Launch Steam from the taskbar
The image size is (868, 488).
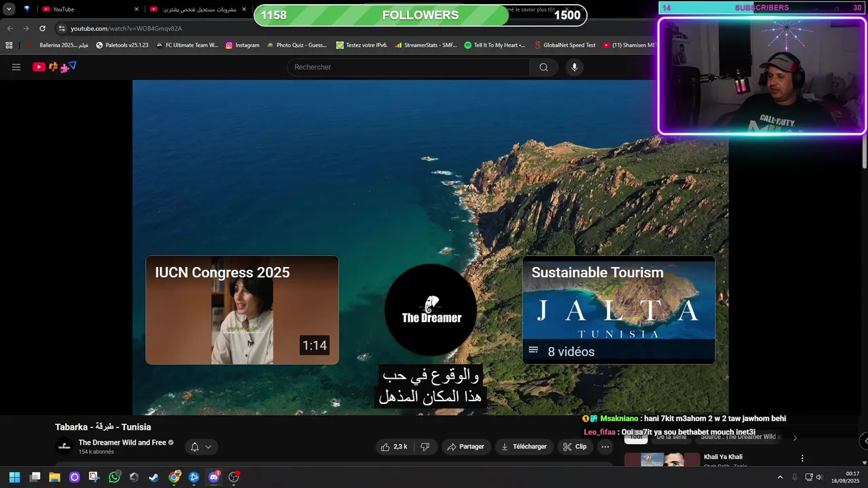click(x=154, y=477)
